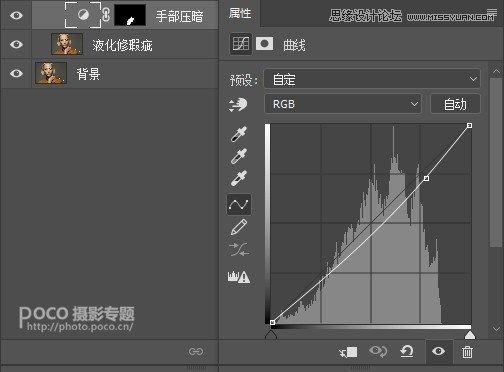Click the link layers icon
The height and width of the screenshot is (372, 504).
coord(196,351)
